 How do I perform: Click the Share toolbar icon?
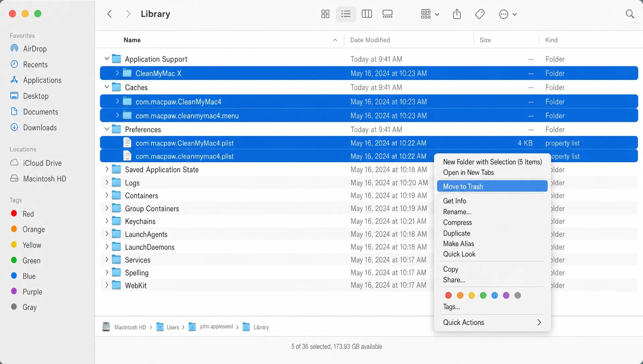tap(457, 14)
